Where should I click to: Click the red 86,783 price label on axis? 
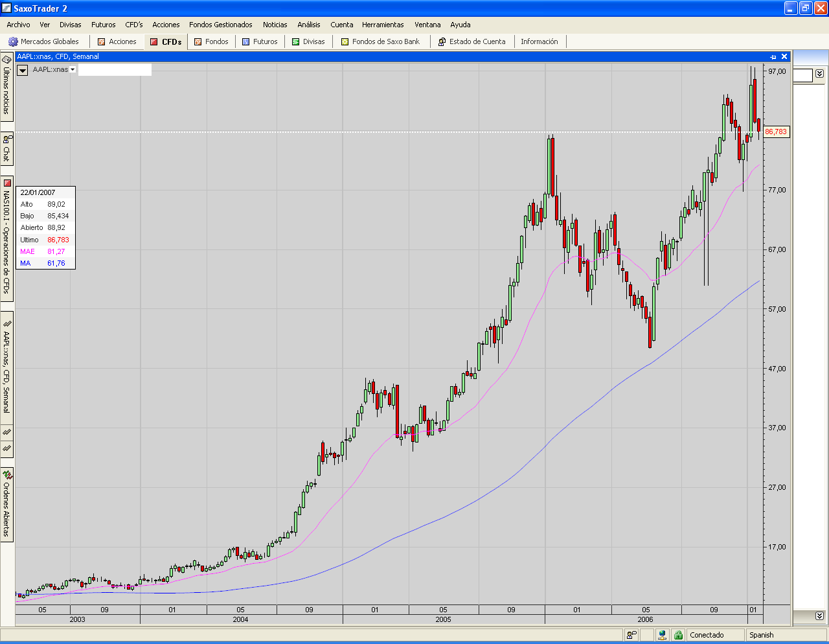[x=776, y=132]
